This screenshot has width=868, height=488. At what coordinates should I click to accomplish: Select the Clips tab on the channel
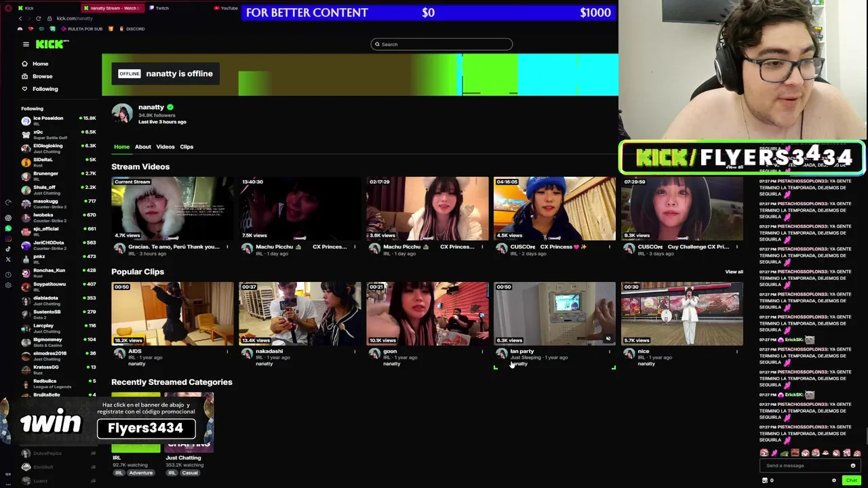pos(186,147)
